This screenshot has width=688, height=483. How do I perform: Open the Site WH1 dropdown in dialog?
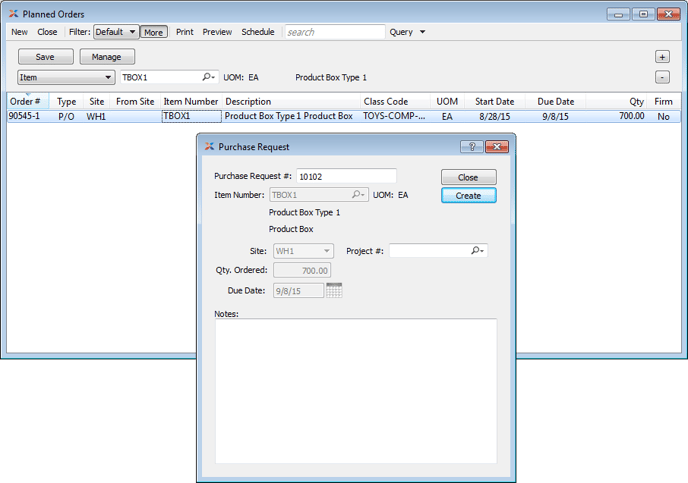[x=303, y=251]
